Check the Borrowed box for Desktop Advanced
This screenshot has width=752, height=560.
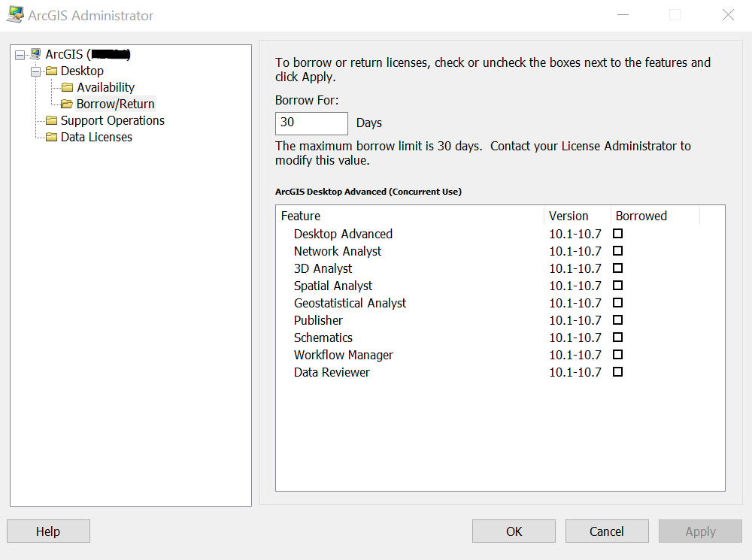[x=617, y=233]
